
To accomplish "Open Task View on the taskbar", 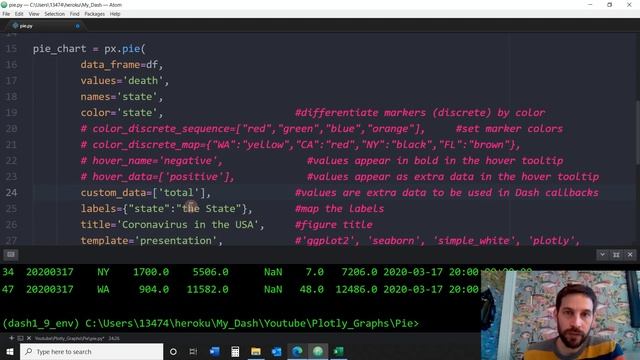I will pyautogui.click(x=193, y=351).
